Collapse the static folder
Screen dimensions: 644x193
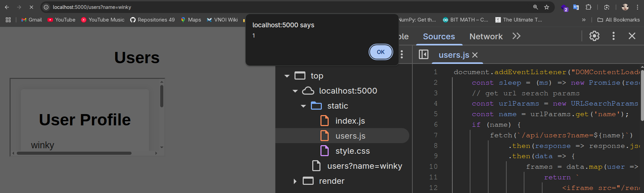pyautogui.click(x=303, y=106)
